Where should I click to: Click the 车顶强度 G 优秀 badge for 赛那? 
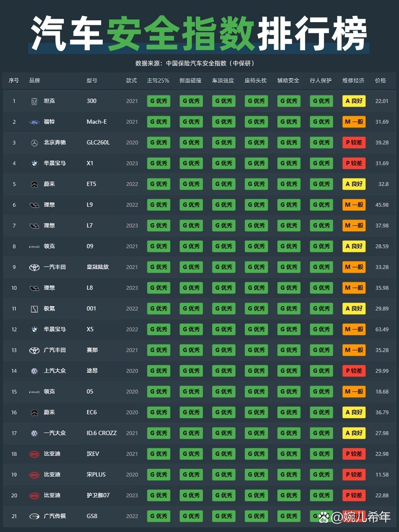point(224,350)
